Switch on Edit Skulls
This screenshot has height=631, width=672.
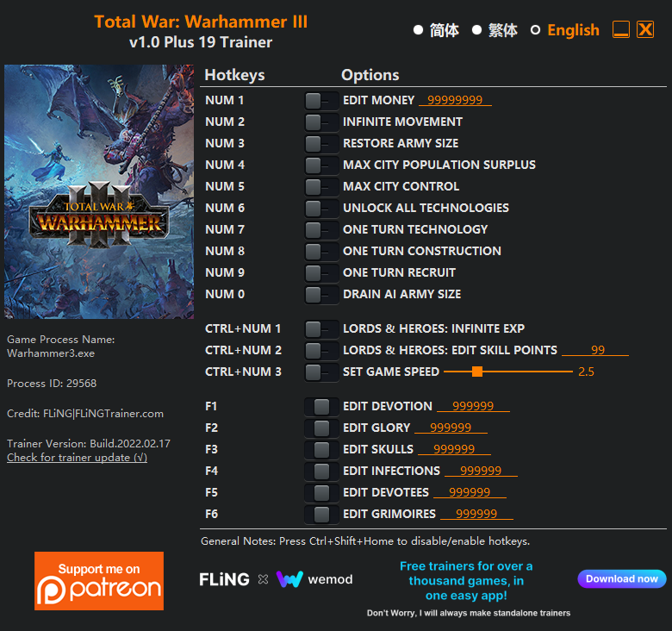321,450
